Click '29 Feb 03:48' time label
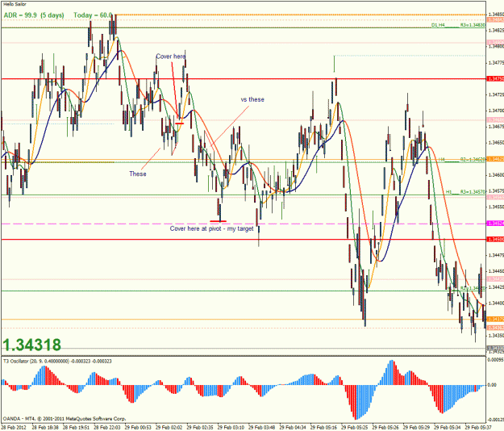The height and width of the screenshot is (431, 504). [261, 428]
